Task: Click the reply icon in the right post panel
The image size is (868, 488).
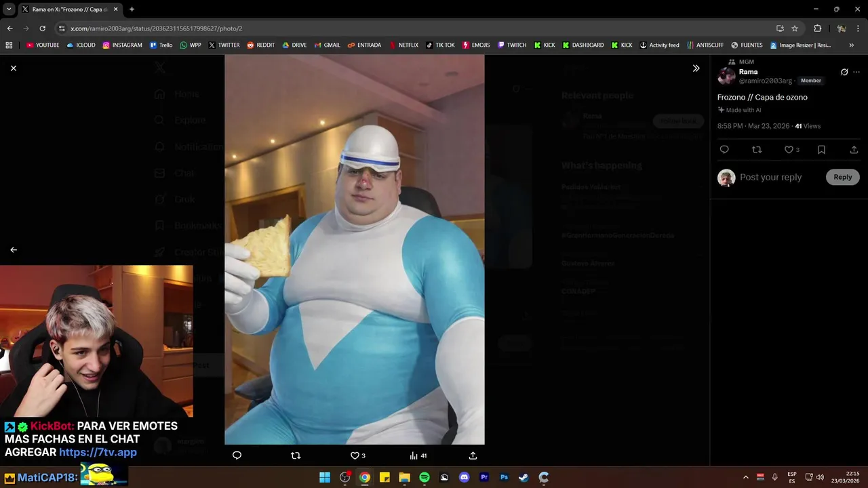Action: [724, 150]
